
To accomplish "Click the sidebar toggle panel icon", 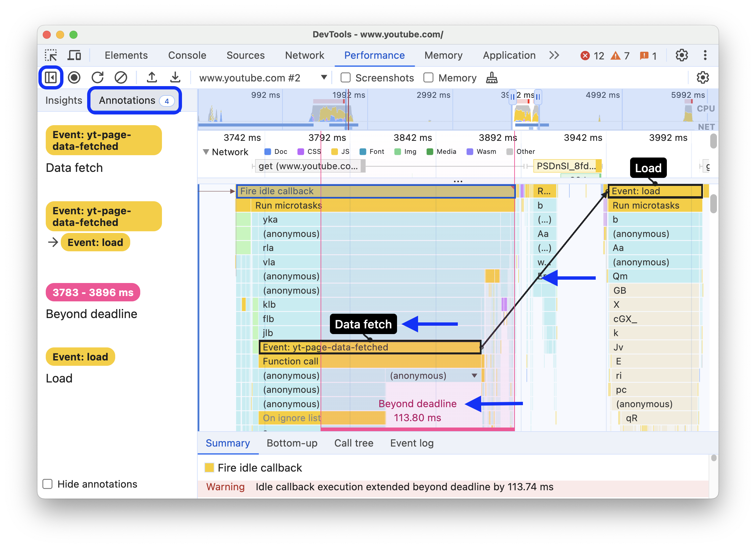I will pyautogui.click(x=50, y=77).
